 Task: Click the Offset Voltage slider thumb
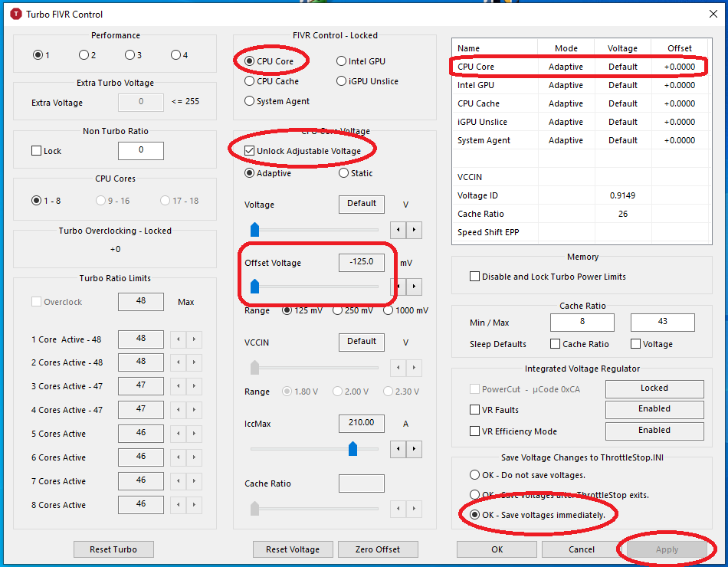click(x=254, y=286)
